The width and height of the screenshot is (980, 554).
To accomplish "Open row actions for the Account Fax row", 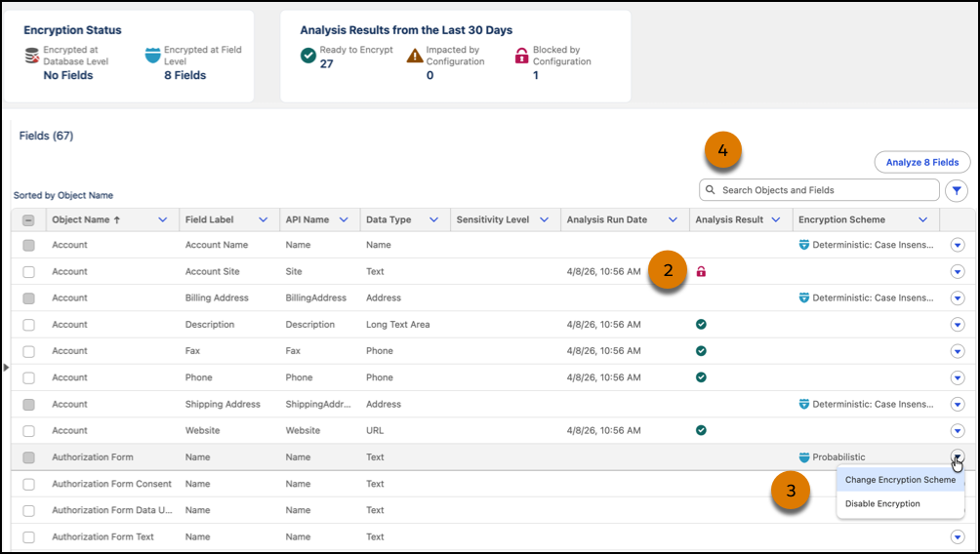I will click(958, 351).
